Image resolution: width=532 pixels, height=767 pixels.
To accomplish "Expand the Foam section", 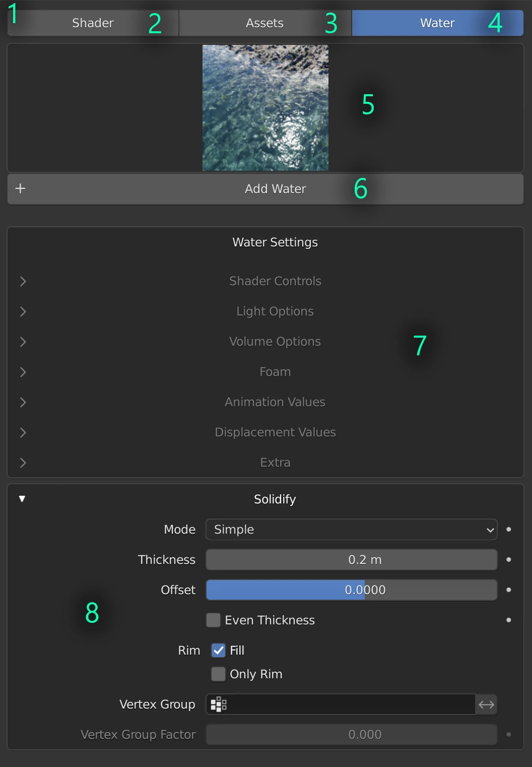I will point(23,372).
